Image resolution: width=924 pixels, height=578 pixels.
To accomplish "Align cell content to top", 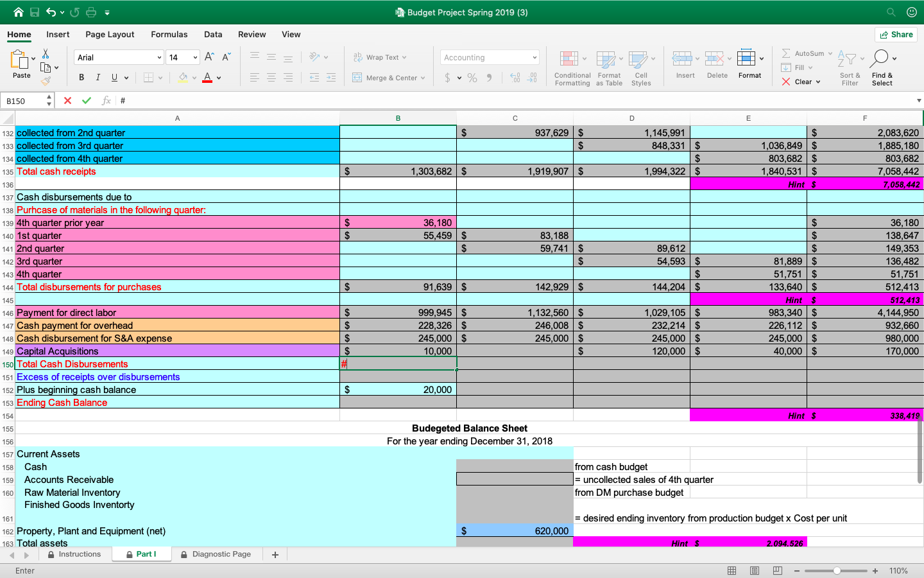I will (x=255, y=57).
